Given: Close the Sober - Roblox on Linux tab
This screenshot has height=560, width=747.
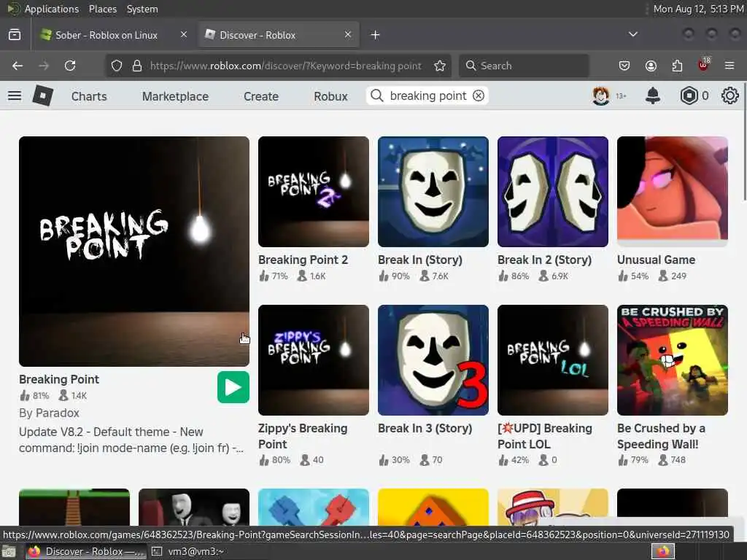Looking at the screenshot, I should click(x=183, y=35).
